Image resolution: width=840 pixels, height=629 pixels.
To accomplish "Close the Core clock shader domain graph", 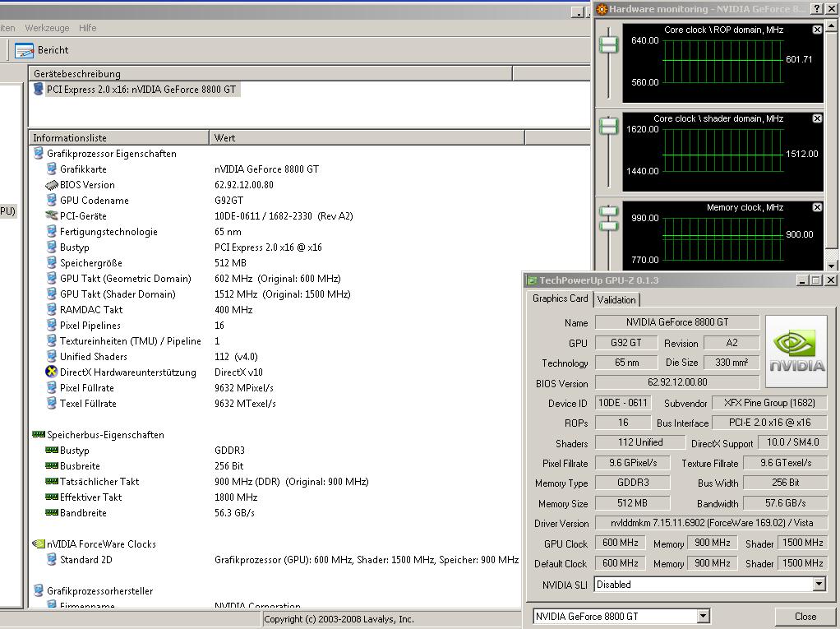I will [x=817, y=118].
